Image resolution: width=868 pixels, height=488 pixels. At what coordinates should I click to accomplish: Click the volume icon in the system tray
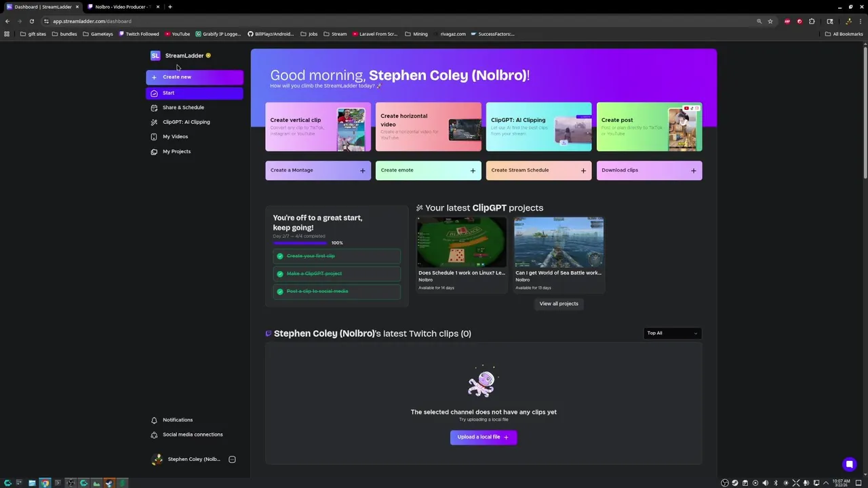[766, 483]
